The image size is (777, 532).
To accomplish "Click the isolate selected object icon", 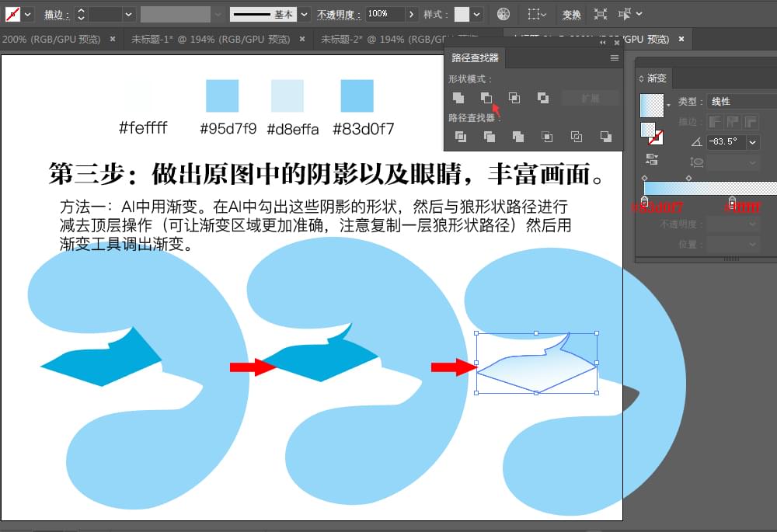I will tap(600, 14).
